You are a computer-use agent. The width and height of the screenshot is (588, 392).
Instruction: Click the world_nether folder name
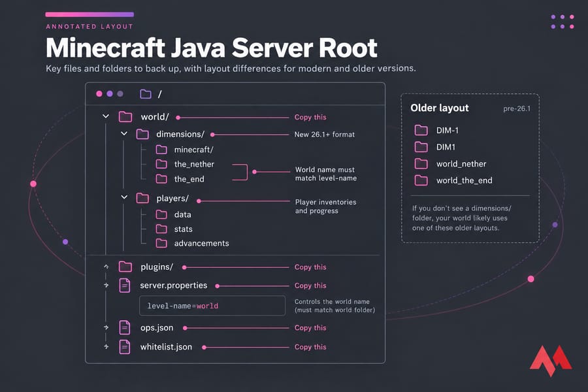461,164
